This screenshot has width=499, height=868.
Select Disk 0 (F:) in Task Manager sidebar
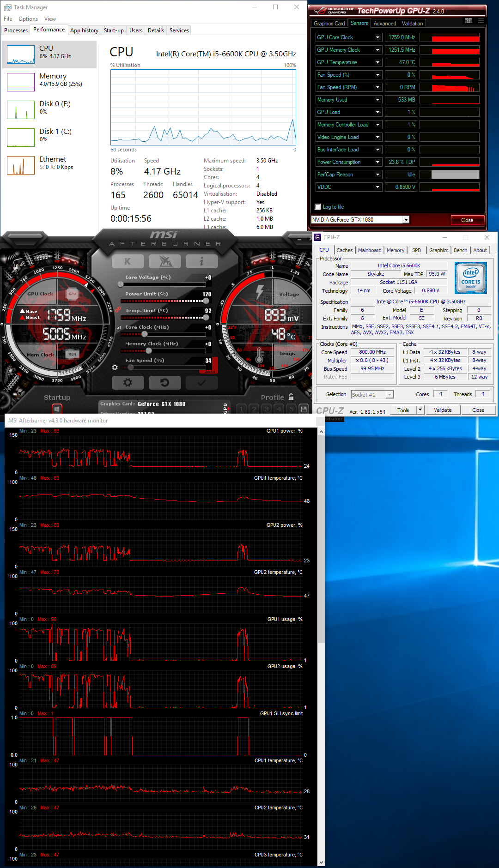(50, 110)
